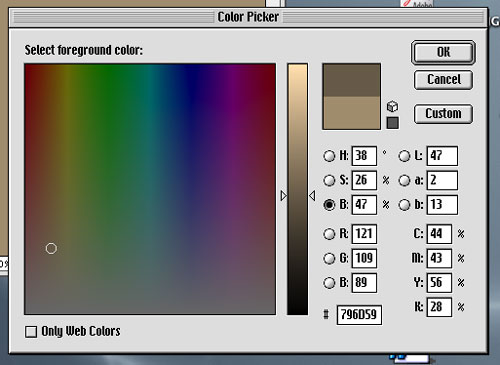Select the Lab b radio button

point(404,205)
